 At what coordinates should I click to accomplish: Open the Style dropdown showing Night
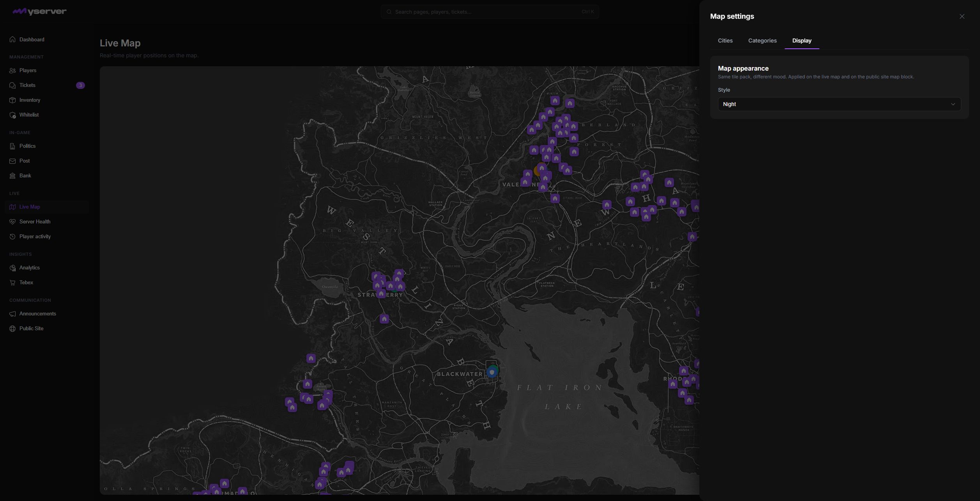click(x=839, y=104)
